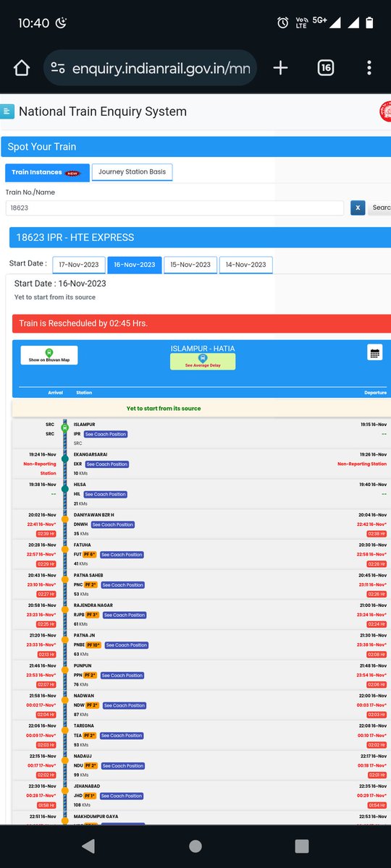Screen dimensions: 391x868
Task: Click the Departure column header
Action: point(375,393)
